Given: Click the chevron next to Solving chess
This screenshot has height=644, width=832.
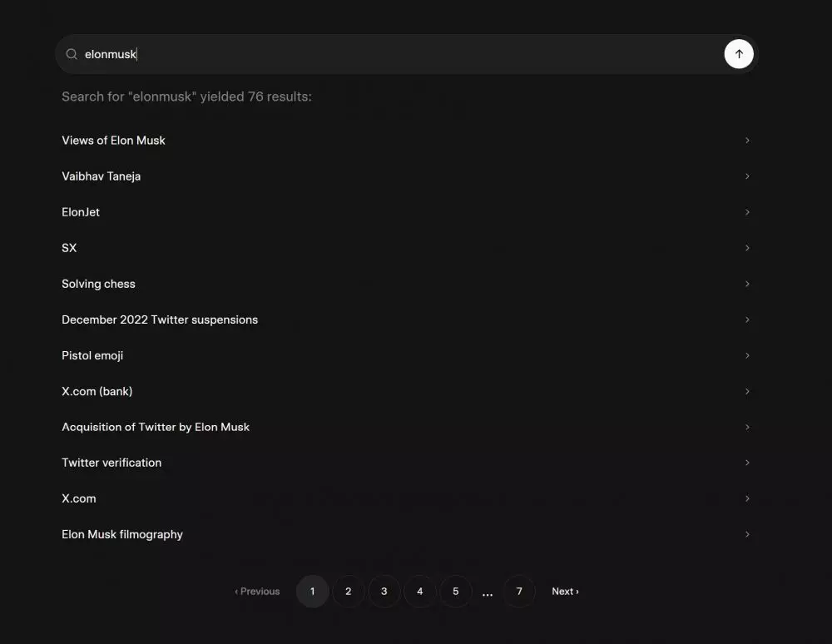Looking at the screenshot, I should point(747,284).
